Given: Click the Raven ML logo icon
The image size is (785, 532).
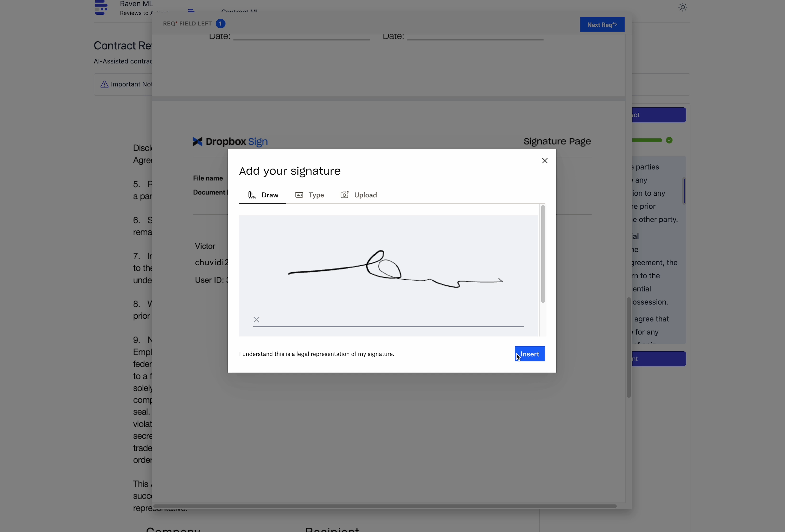Looking at the screenshot, I should pos(101,7).
